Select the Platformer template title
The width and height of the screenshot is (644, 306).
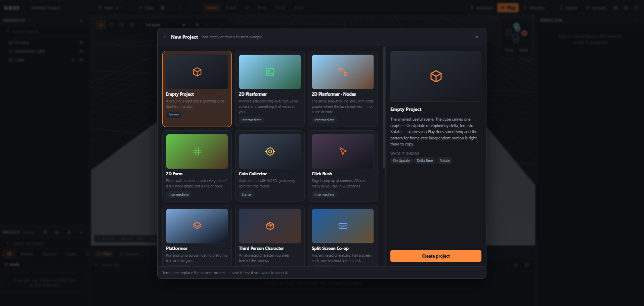pos(177,249)
